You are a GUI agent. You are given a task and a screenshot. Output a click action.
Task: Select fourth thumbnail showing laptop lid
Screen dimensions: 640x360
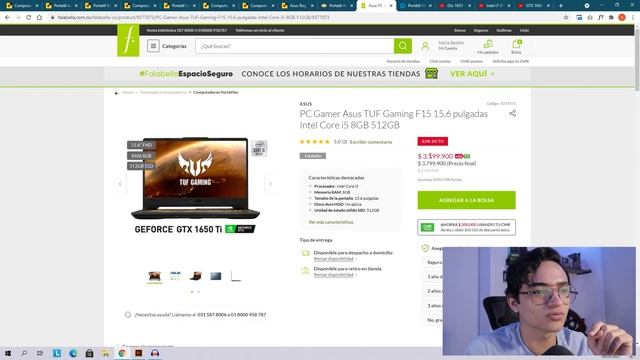coord(216,276)
